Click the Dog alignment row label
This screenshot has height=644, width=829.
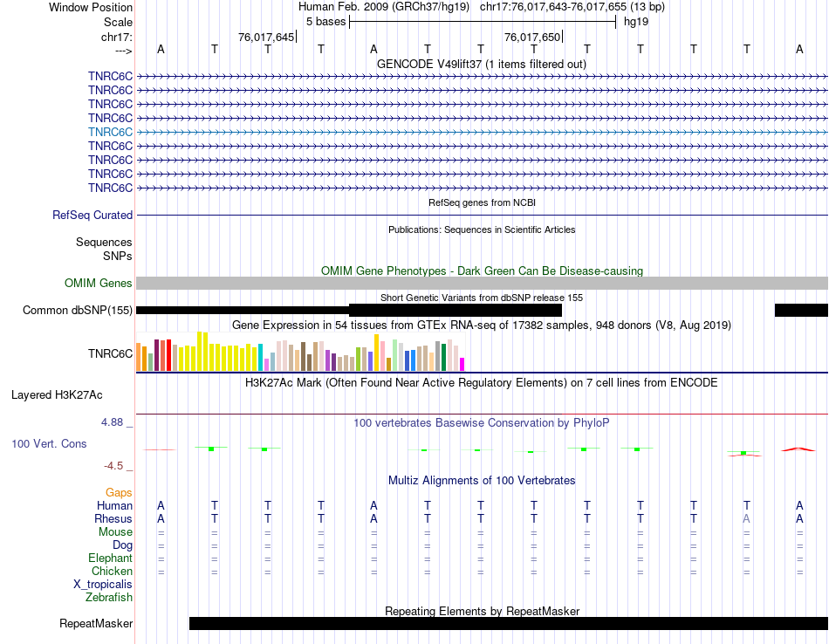(122, 545)
